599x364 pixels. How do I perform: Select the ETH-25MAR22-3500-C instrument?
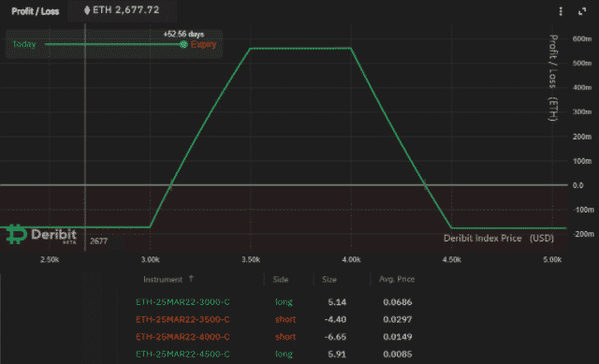[183, 320]
